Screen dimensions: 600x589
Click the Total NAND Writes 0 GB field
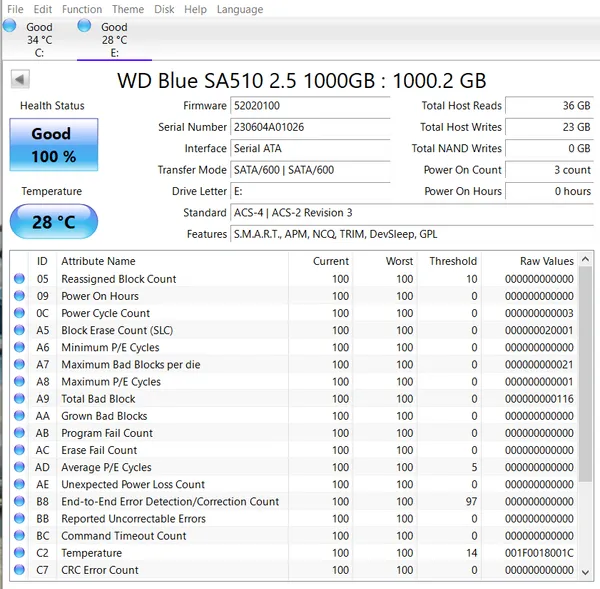point(549,148)
